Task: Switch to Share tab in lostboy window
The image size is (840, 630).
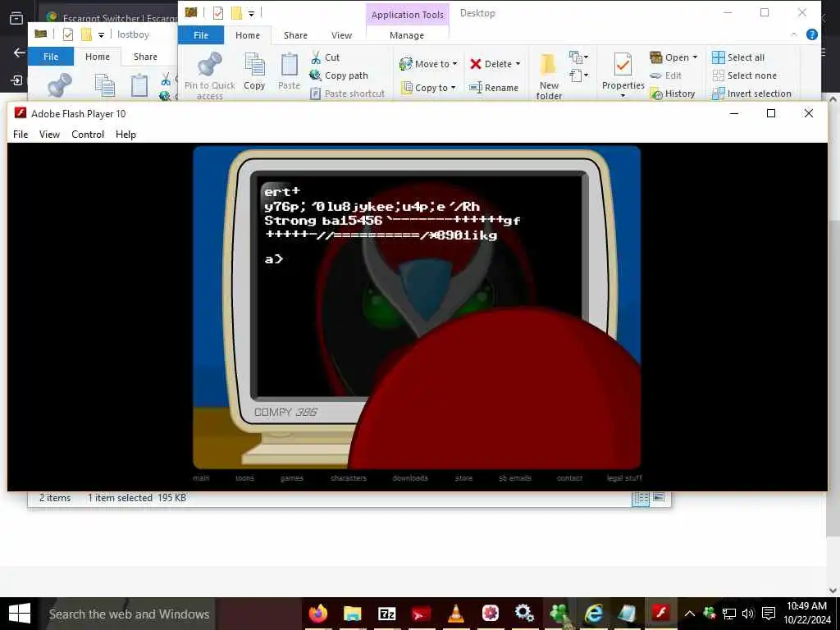Action: pos(145,57)
